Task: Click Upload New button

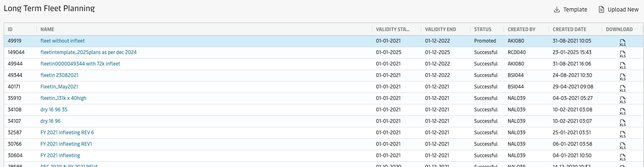Action: pos(618,9)
